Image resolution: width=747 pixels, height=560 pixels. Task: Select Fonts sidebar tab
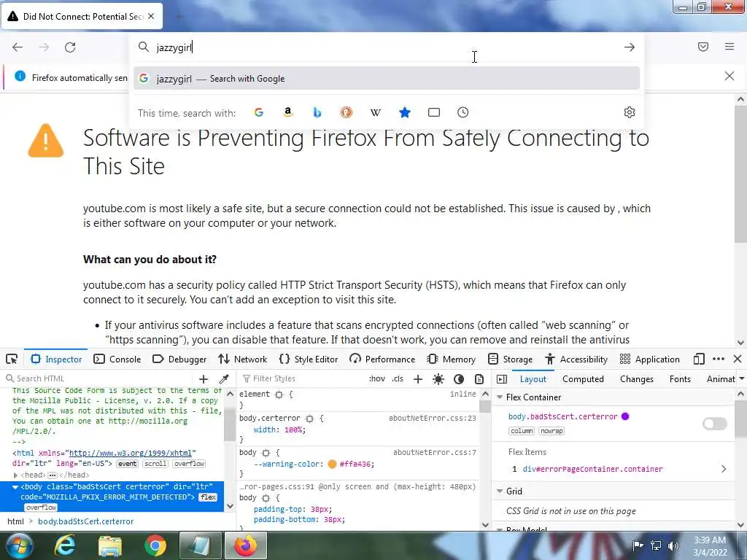pyautogui.click(x=680, y=379)
